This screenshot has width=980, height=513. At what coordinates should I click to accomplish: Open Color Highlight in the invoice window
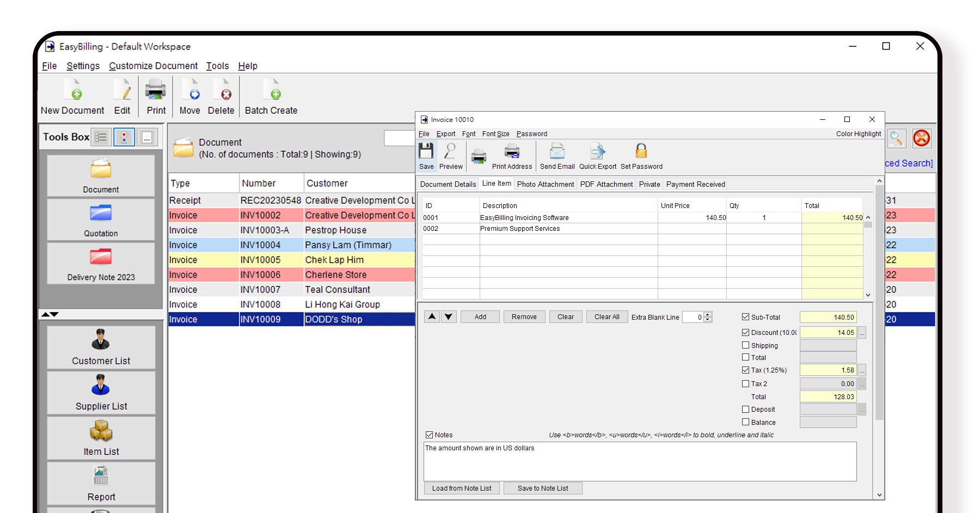pyautogui.click(x=859, y=133)
